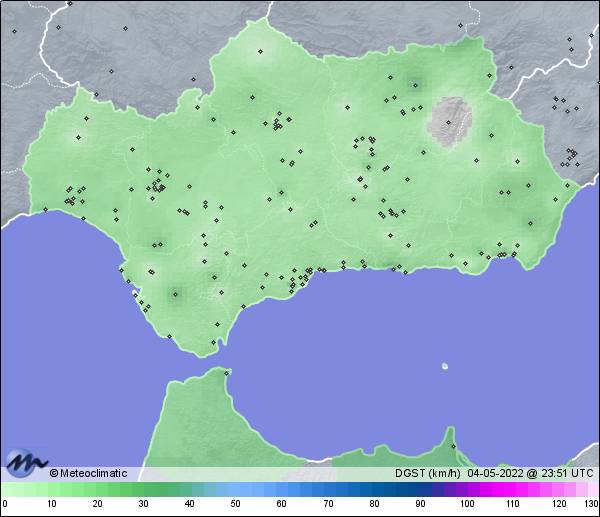Click the 120 label on the scale
Screen dimensions: 600x517
point(559,504)
